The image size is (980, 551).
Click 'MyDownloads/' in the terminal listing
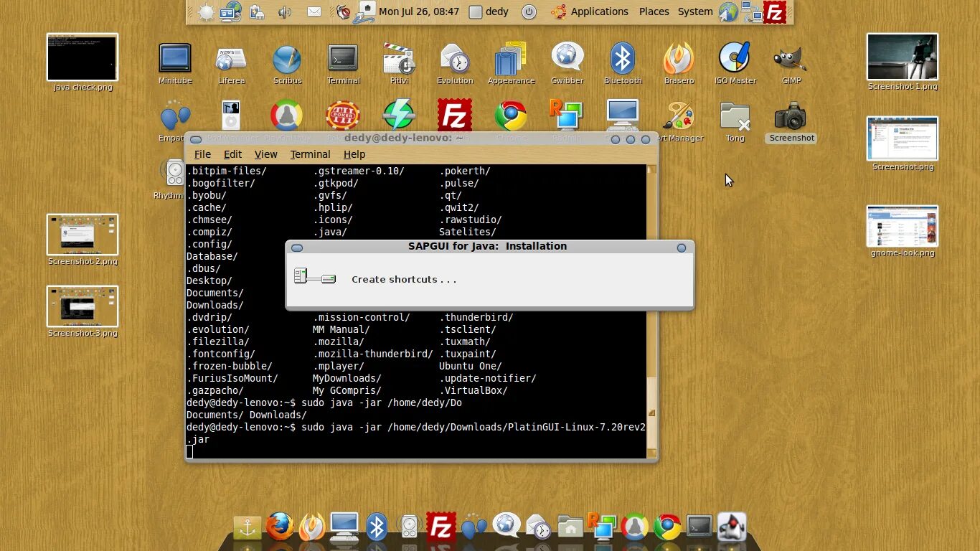347,378
